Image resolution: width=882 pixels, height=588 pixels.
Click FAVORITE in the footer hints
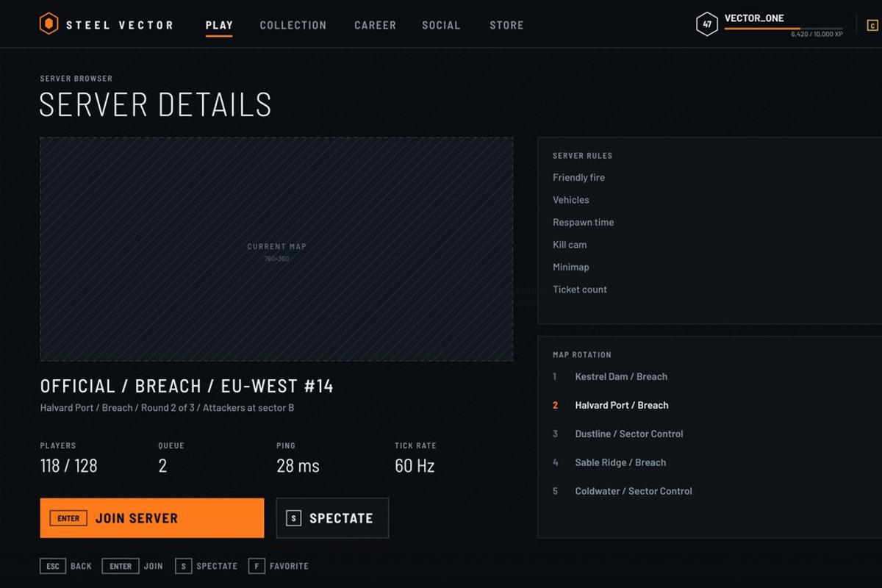(289, 566)
